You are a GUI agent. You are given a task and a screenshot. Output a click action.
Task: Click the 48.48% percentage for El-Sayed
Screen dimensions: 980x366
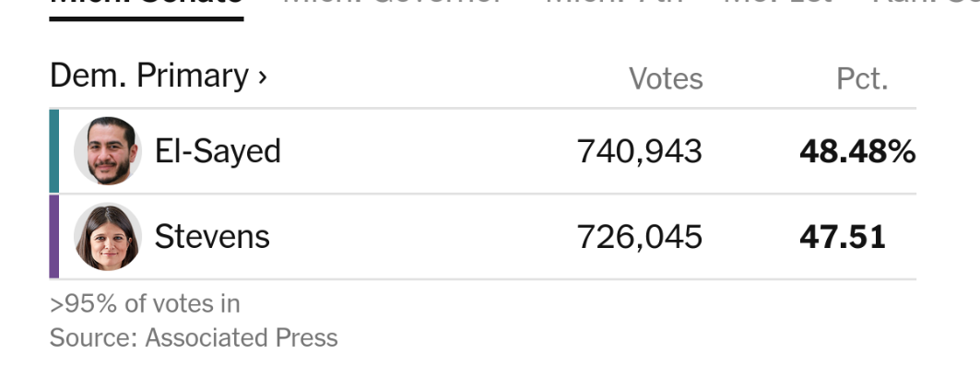pos(857,152)
